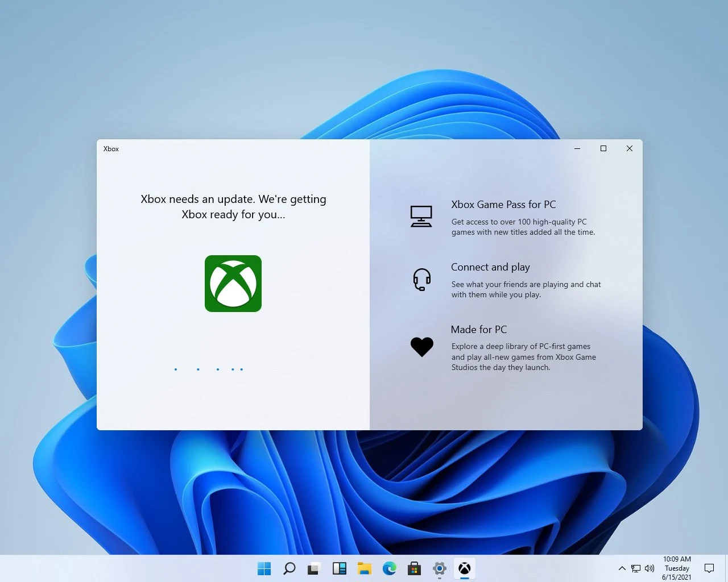The image size is (728, 582).
Task: Click the Xbox logo on the update screen
Action: click(x=233, y=284)
